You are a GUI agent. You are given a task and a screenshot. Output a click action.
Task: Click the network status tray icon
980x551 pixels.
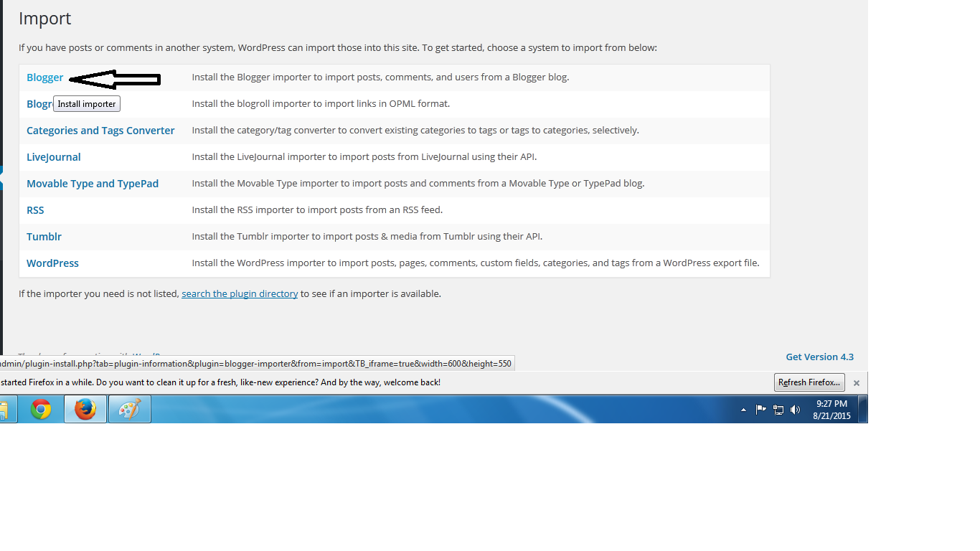point(778,410)
